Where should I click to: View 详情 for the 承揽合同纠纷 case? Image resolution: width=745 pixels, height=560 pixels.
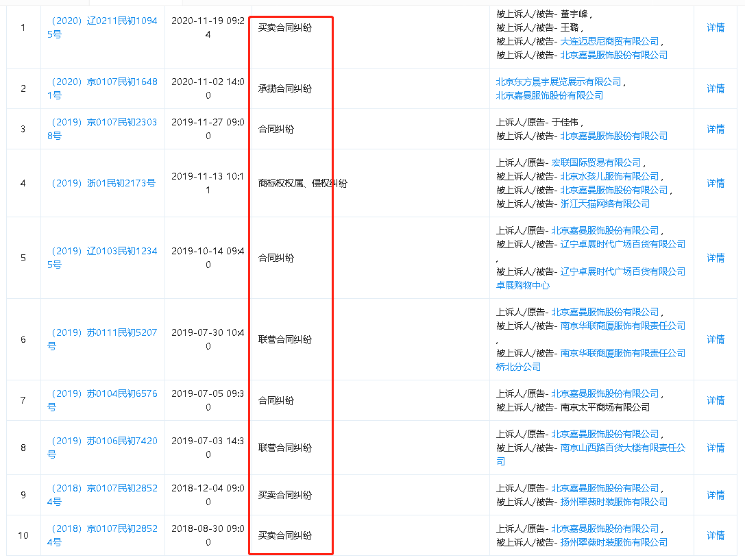point(716,88)
